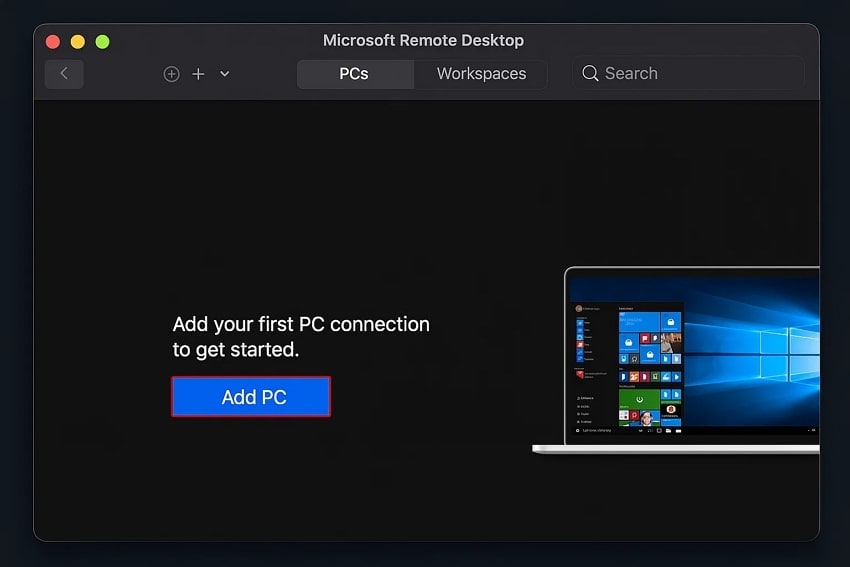Switch to the Workspaces tab

(481, 74)
